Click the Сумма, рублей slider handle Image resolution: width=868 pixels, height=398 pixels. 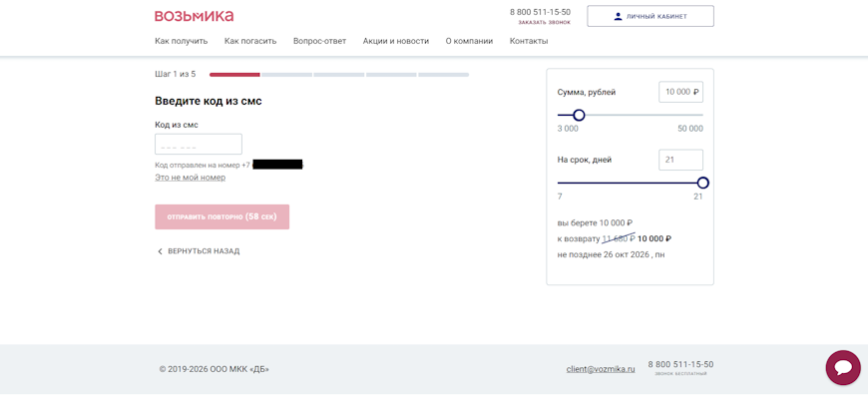point(579,115)
